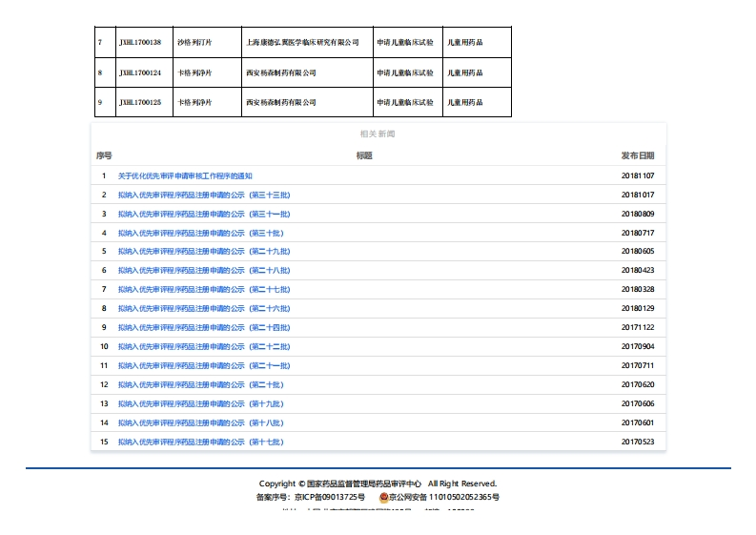This screenshot has height=535, width=756.
Task: Click the 京公网安备 11010502052365号 link
Action: tap(444, 497)
